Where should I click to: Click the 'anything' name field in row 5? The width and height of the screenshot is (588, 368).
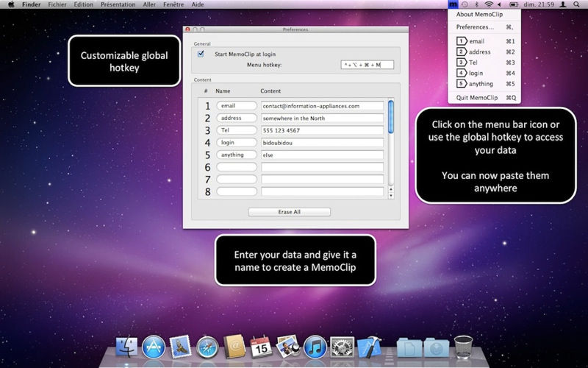[x=237, y=155]
